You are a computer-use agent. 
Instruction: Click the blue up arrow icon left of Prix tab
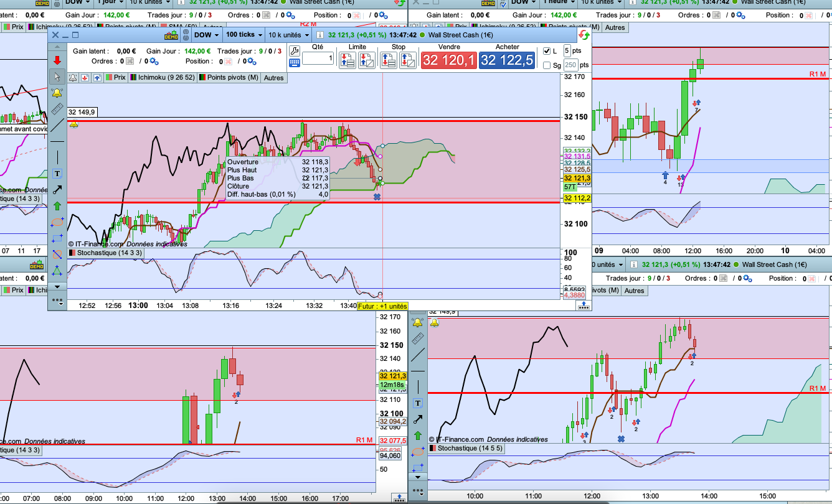[96, 78]
